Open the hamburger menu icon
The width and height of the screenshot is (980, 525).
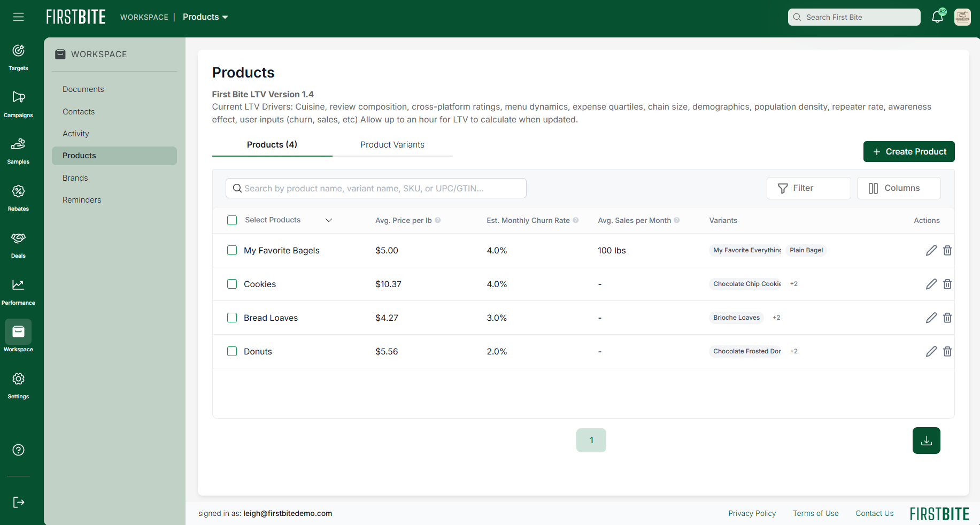tap(18, 17)
